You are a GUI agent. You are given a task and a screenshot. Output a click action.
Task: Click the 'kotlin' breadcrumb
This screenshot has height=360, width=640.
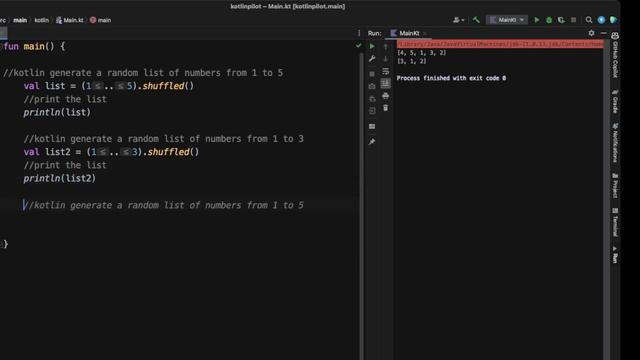41,20
